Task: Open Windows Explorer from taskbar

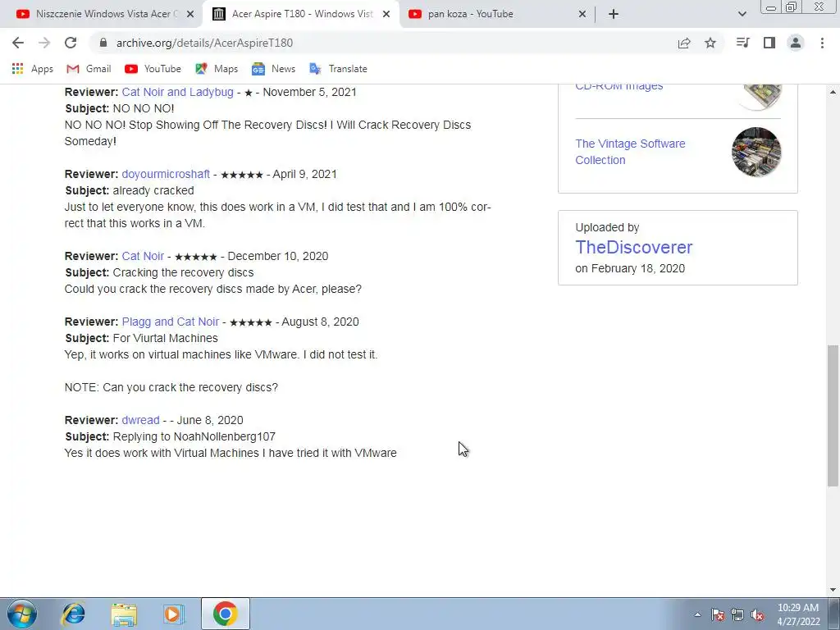Action: point(124,614)
